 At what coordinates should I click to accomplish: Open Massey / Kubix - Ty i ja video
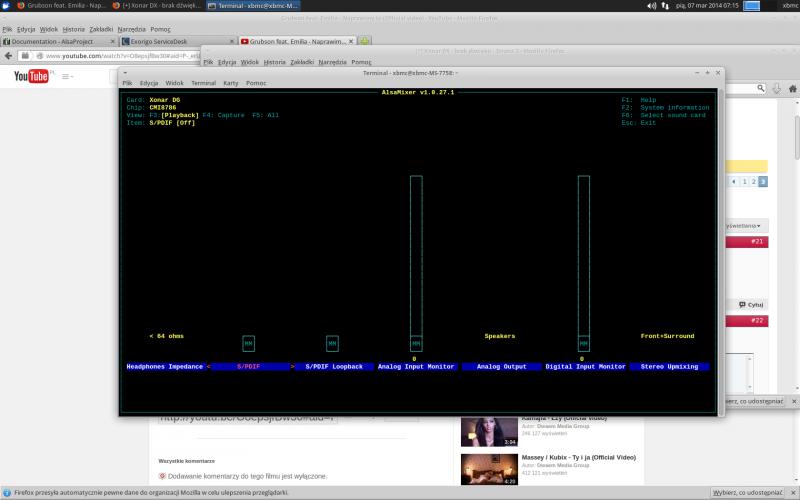[x=578, y=457]
